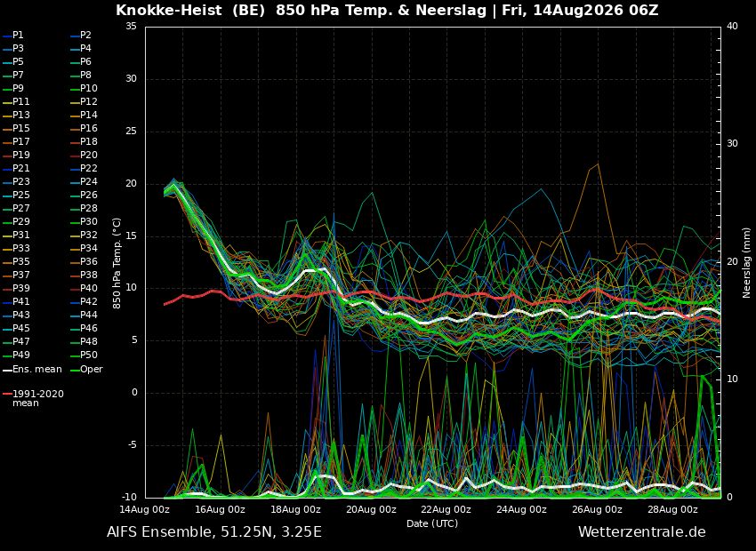Screen dimensions: 756x551
Task: Click the 10 precipitation axis value
Action: point(732,379)
